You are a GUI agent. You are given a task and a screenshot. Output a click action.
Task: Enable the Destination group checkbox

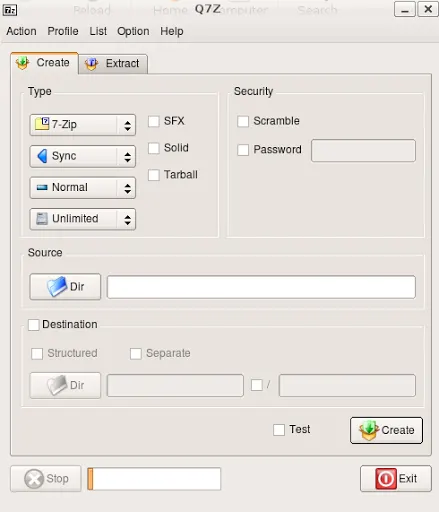pos(34,325)
